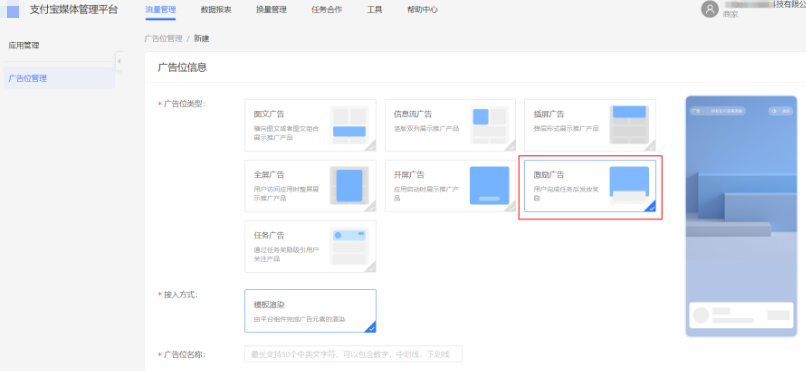The width and height of the screenshot is (806, 371).
Task: Select 应用管理 in the left sidebar
Action: point(24,45)
